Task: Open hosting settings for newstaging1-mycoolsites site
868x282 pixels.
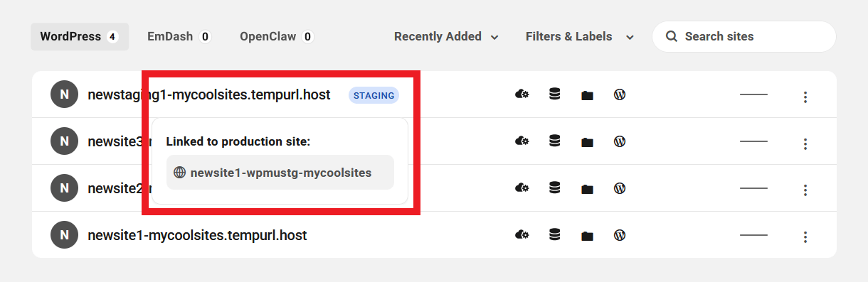Action: [522, 94]
